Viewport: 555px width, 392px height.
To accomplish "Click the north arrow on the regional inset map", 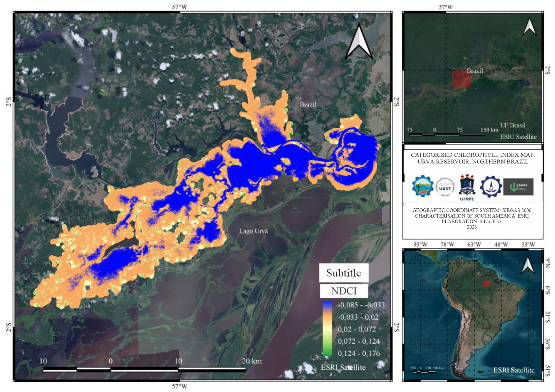I will 529,27.
